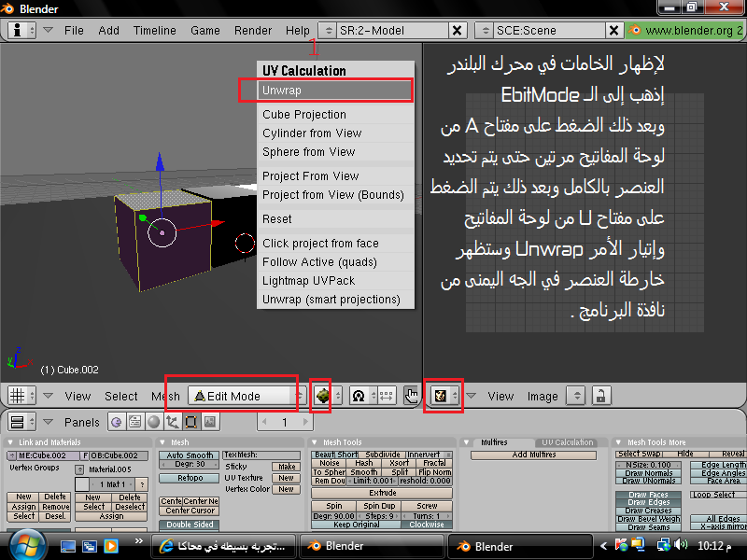747x560 pixels.
Task: Toggle the Clockwise spin option
Action: [x=427, y=525]
